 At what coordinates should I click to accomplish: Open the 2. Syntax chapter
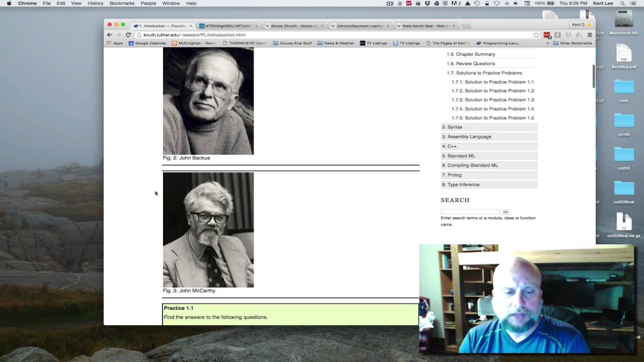click(489, 127)
